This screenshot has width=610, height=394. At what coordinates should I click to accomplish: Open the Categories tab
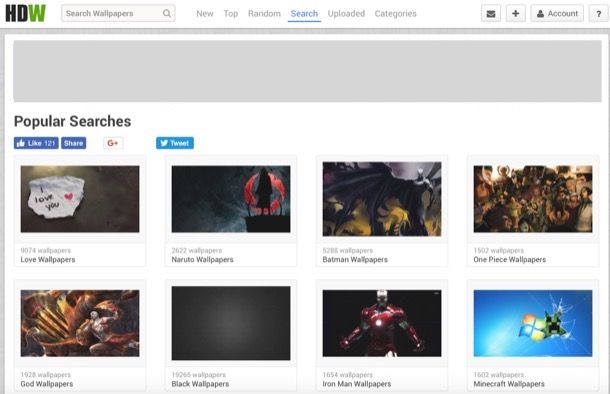coord(395,14)
